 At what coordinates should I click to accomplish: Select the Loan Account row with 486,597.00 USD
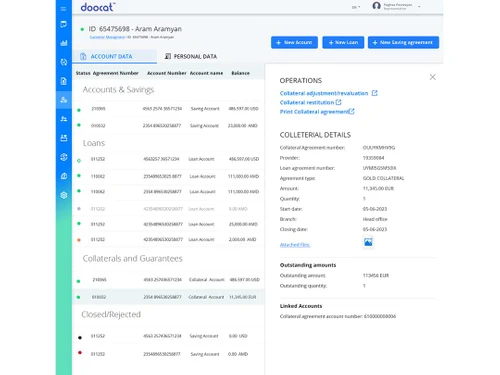pyautogui.click(x=168, y=159)
